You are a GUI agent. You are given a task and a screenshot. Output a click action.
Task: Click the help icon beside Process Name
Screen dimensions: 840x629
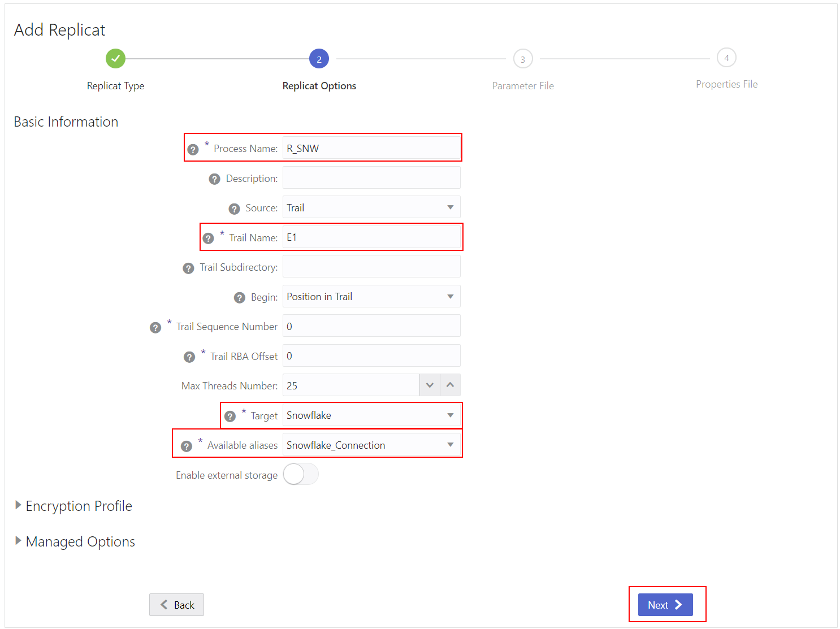193,149
